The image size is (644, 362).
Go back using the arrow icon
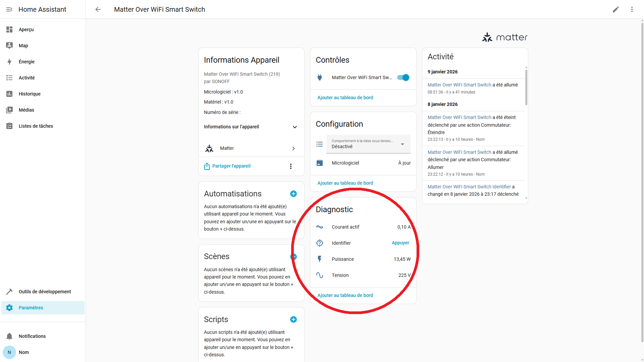[98, 9]
